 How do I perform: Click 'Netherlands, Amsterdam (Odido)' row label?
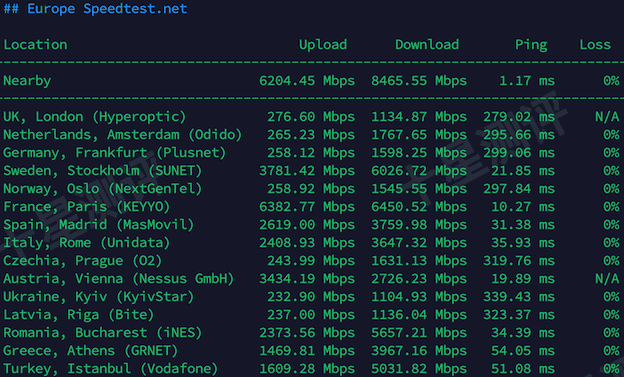coord(123,135)
